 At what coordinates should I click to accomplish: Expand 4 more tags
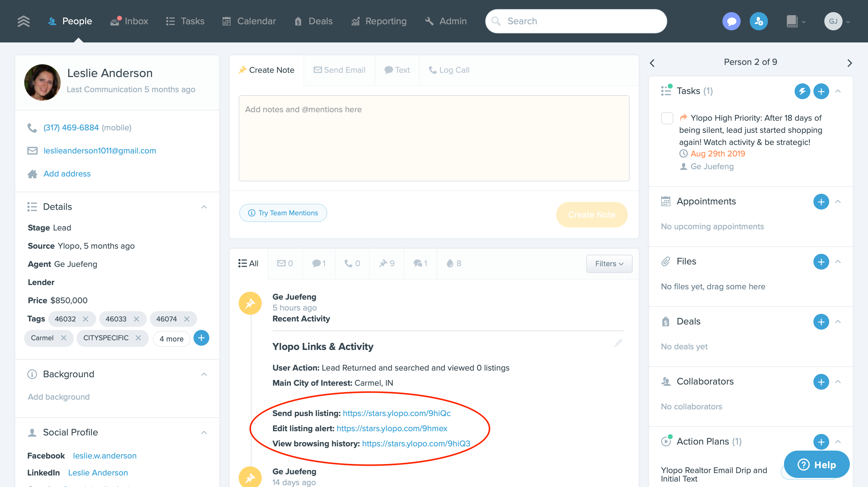point(171,338)
